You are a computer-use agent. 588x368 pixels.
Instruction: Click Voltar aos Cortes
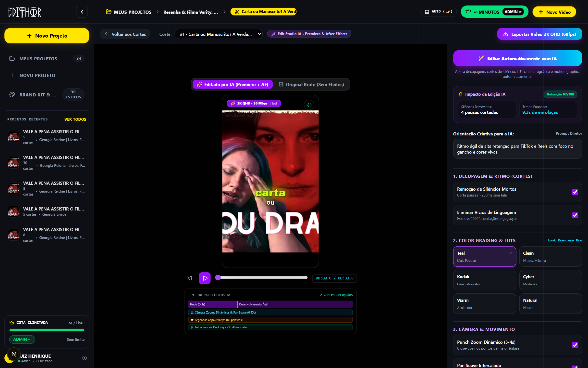(125, 34)
